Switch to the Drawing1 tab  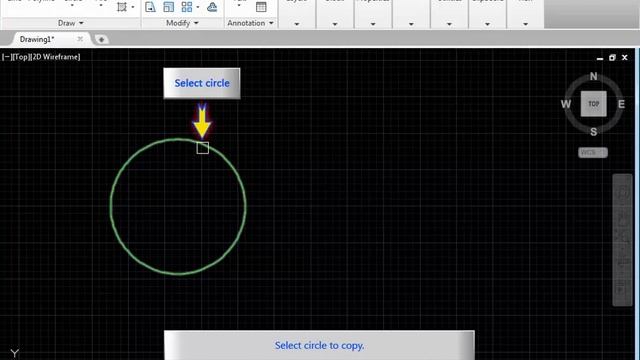coord(37,39)
